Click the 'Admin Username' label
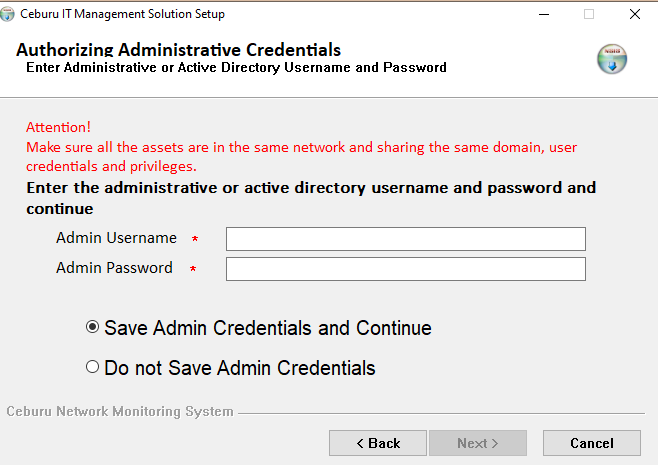Screen dimensions: 658x465 (x=116, y=238)
